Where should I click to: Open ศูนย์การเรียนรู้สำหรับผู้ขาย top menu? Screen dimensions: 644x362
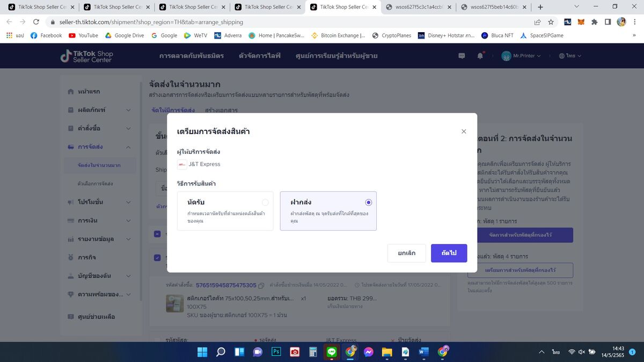tap(336, 56)
